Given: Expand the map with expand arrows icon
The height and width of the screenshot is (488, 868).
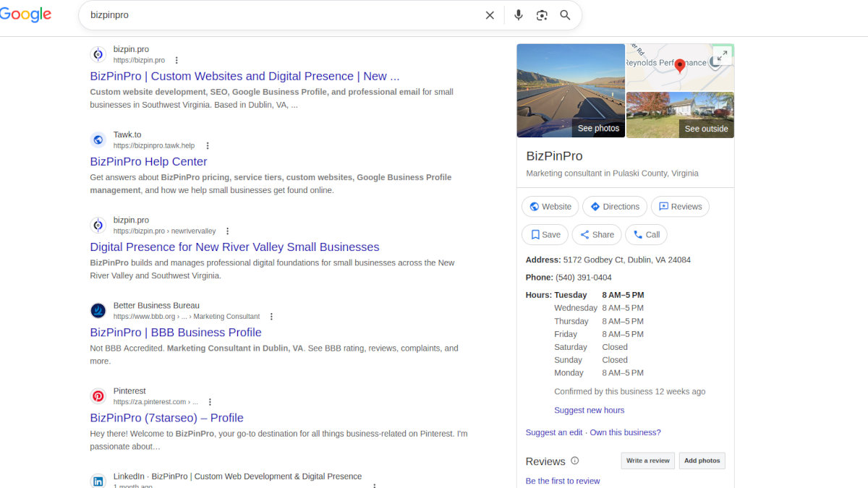Looking at the screenshot, I should tap(723, 56).
